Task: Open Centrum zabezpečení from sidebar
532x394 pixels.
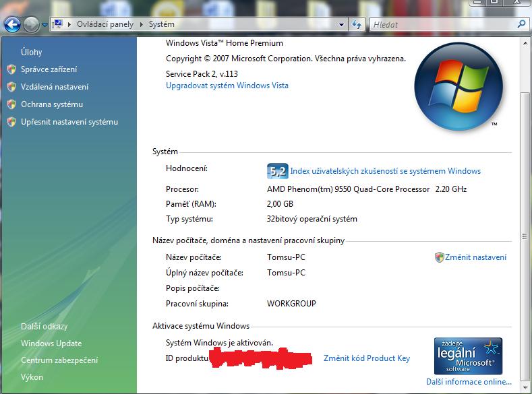Action: [59, 360]
